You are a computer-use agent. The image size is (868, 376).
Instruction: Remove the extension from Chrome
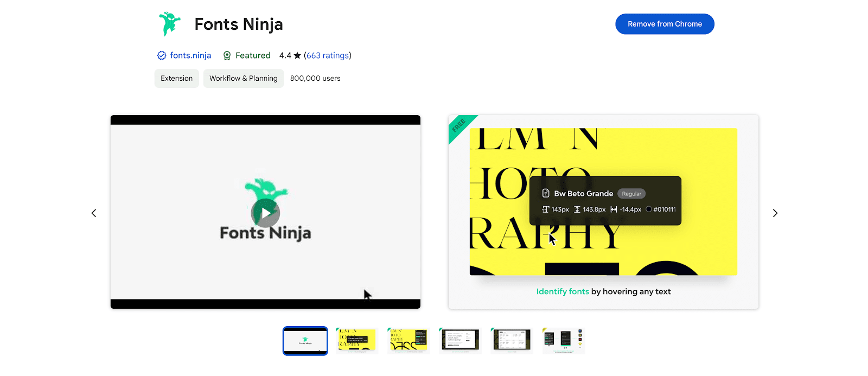click(665, 24)
